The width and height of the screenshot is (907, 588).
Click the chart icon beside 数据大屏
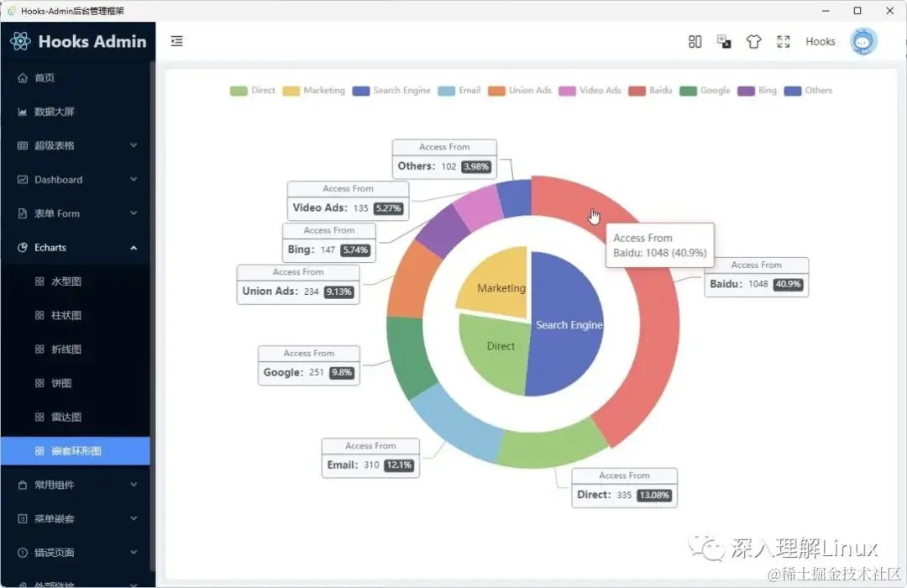[23, 112]
